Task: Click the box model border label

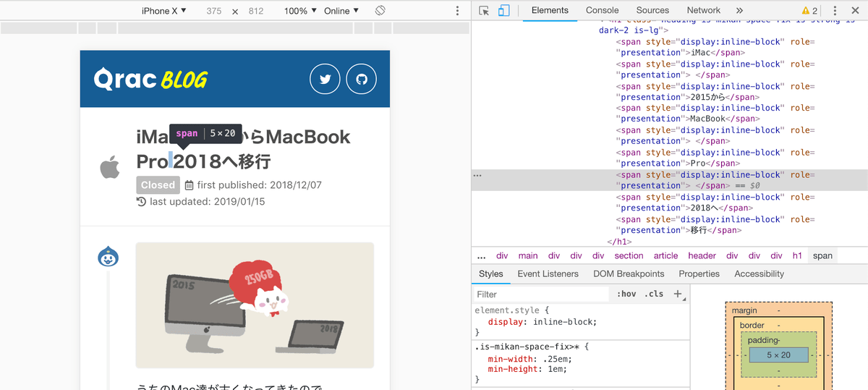Action: [x=752, y=326]
